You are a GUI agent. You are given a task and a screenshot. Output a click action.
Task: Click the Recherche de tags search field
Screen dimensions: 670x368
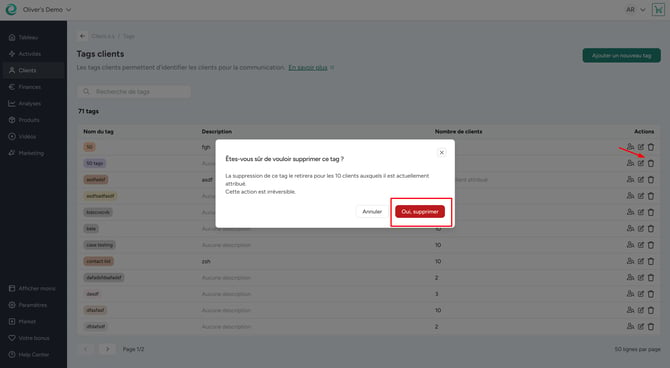pos(134,91)
